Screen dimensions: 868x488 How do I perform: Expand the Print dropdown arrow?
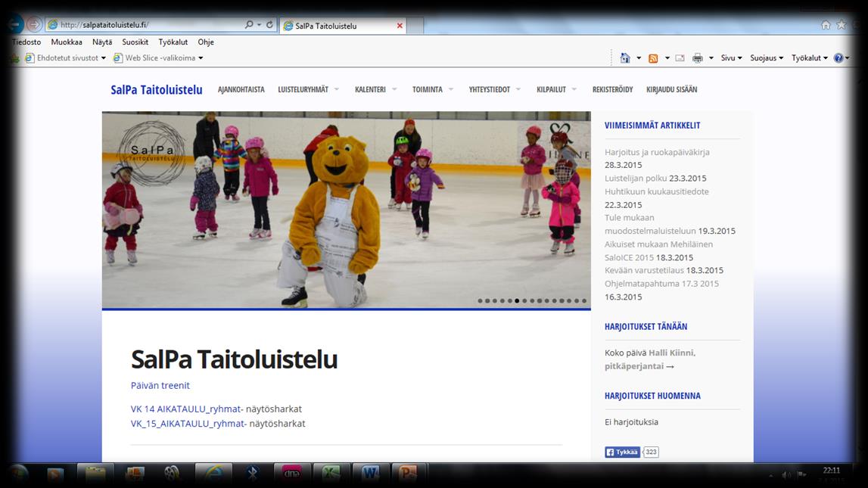711,58
